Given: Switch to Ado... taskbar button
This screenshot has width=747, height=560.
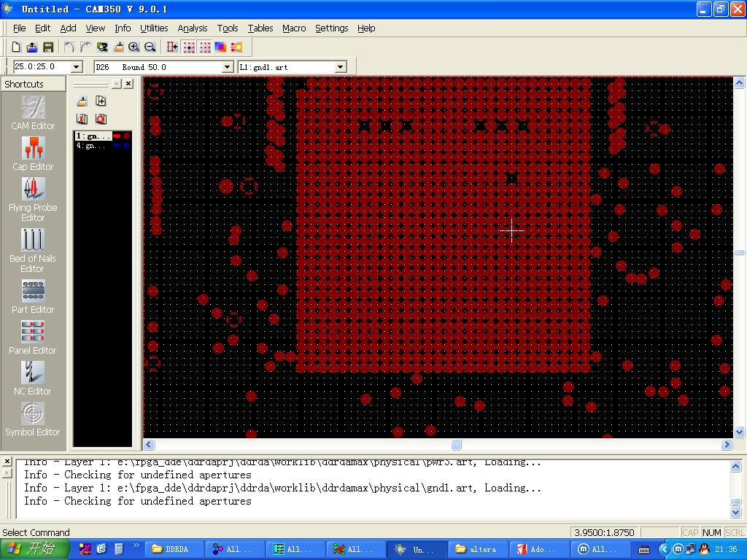Looking at the screenshot, I should pos(539,549).
